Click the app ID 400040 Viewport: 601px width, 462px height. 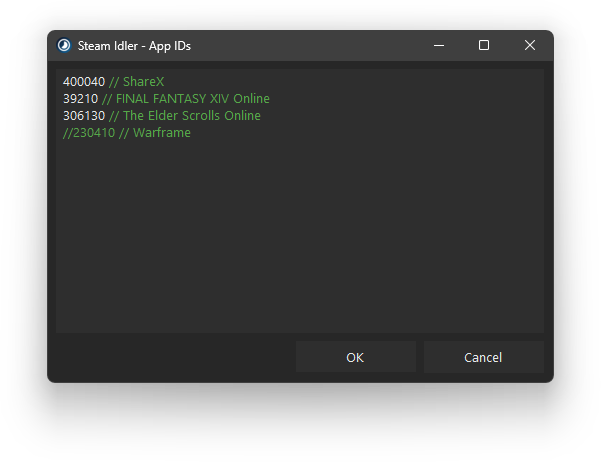click(84, 82)
